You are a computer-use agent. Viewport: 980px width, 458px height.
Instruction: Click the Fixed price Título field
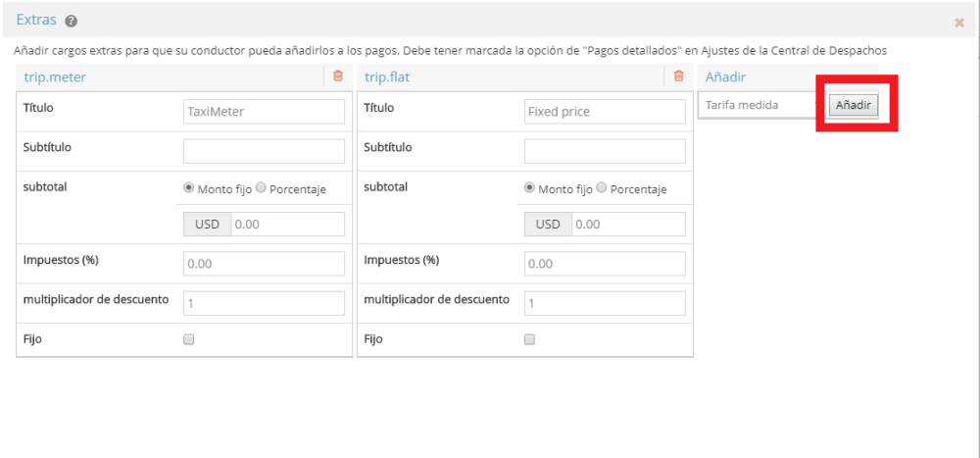click(605, 112)
